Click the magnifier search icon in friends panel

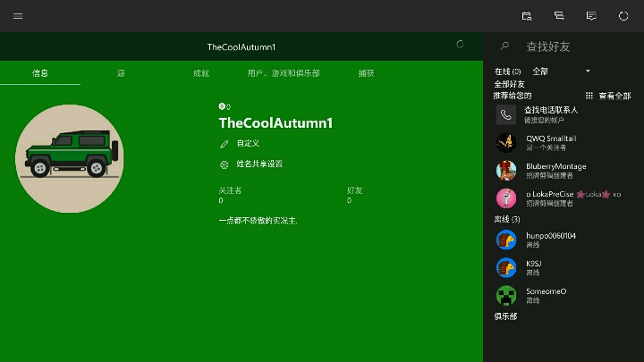click(505, 46)
